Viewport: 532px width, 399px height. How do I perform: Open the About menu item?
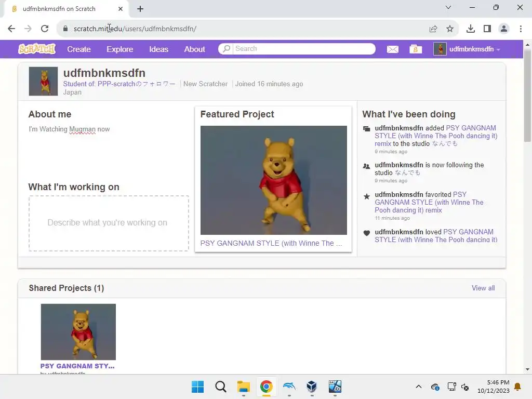tap(194, 49)
